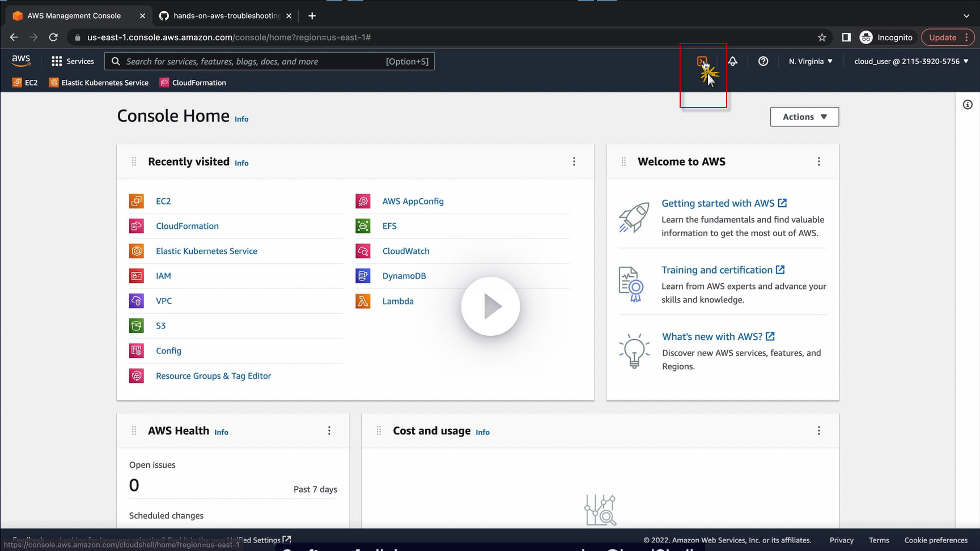
Task: Open the VPC service link
Action: (x=164, y=301)
